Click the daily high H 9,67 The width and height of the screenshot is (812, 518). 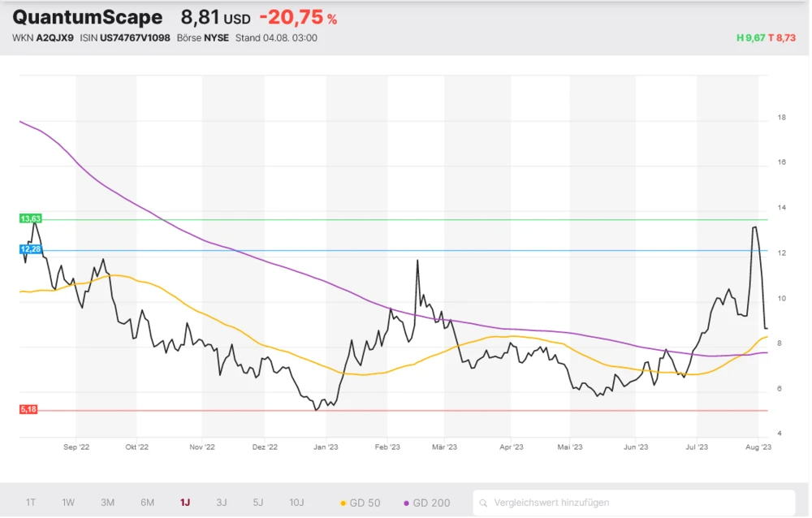tap(749, 38)
